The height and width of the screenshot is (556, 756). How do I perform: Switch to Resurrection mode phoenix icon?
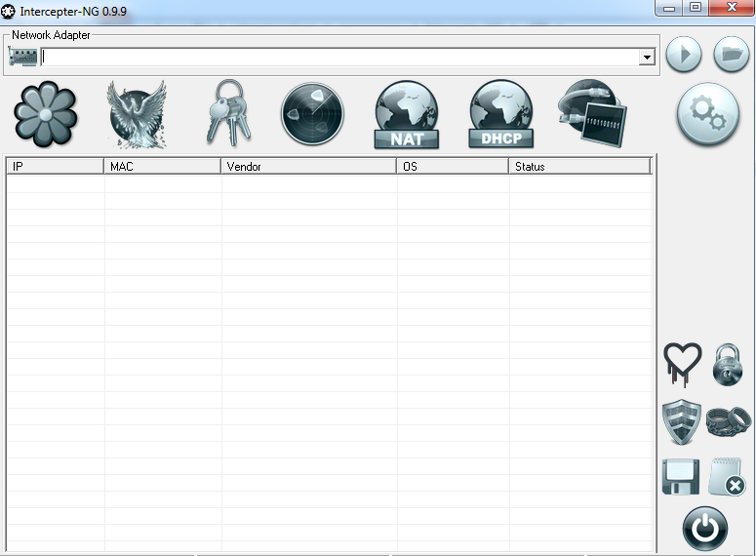[x=137, y=114]
